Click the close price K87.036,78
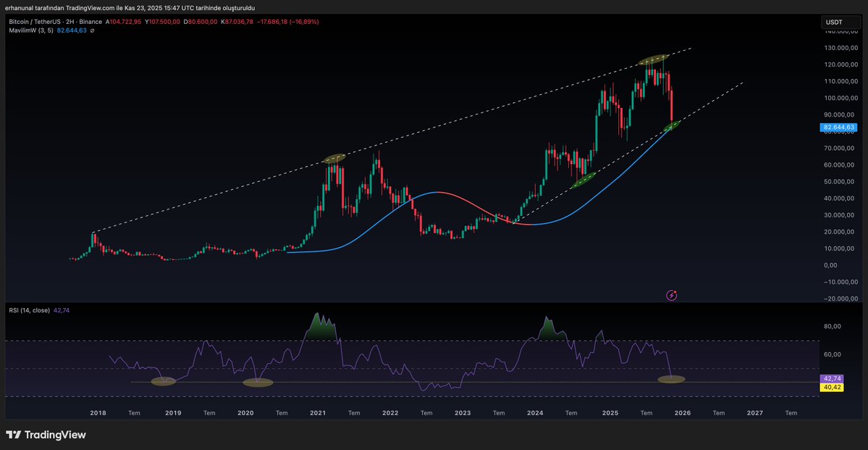 [x=237, y=22]
